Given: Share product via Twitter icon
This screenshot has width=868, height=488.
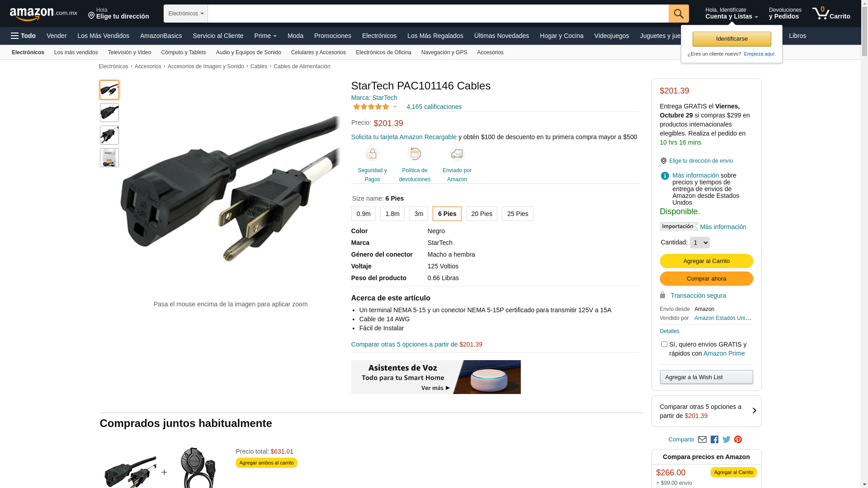Looking at the screenshot, I should [x=726, y=440].
